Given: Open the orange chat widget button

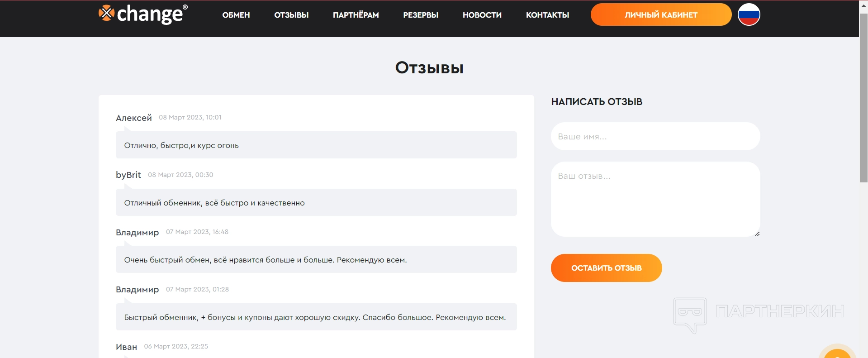Looking at the screenshot, I should [x=838, y=353].
